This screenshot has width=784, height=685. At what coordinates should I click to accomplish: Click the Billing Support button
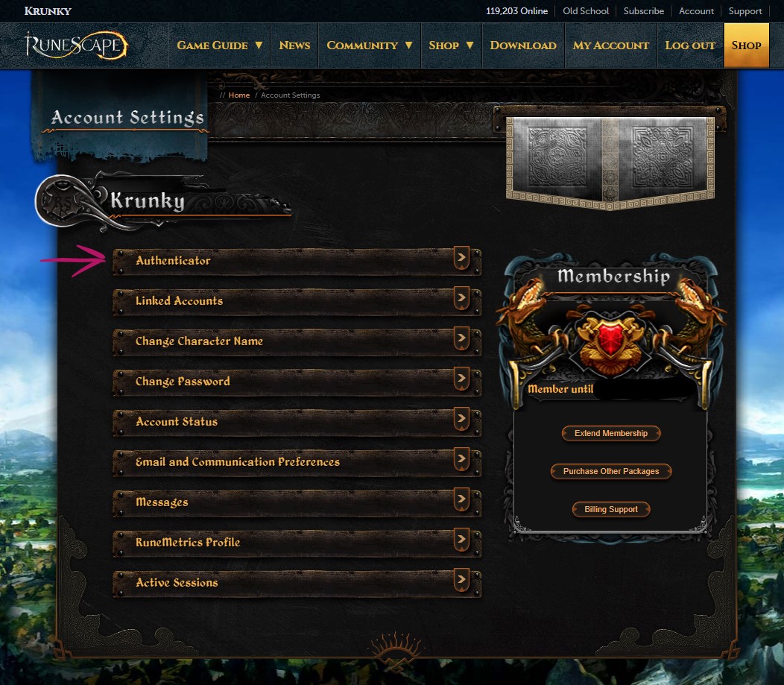click(x=611, y=510)
